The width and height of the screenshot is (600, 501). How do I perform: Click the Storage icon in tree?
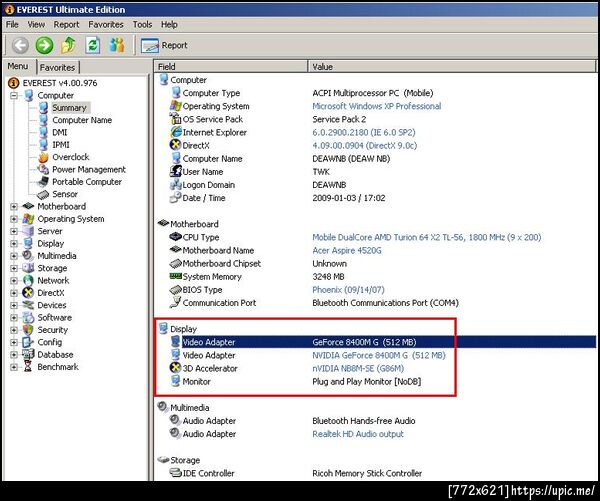(28, 268)
